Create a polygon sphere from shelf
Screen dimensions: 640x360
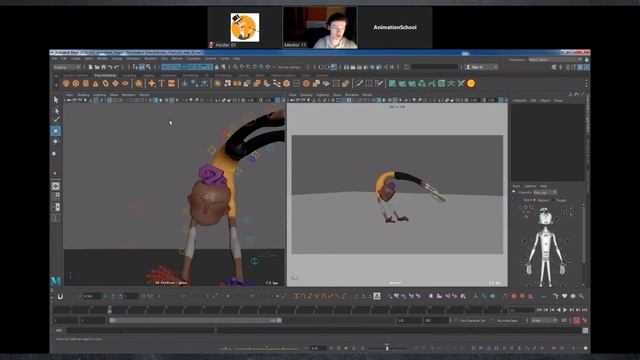click(x=66, y=83)
